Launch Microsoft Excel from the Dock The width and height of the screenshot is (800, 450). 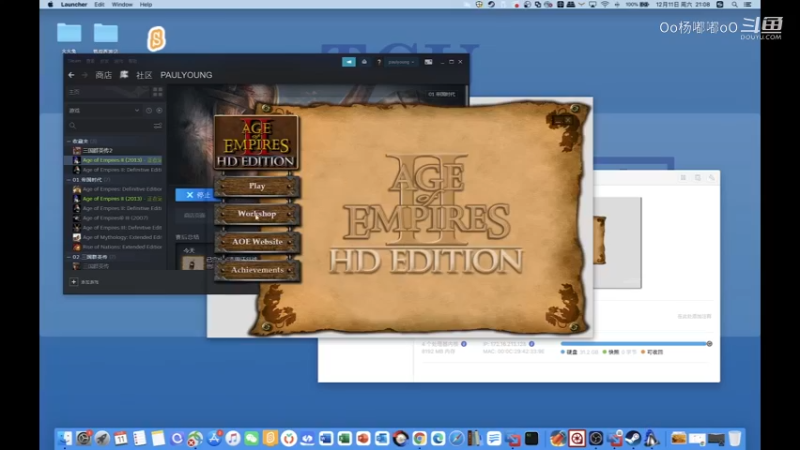click(344, 438)
